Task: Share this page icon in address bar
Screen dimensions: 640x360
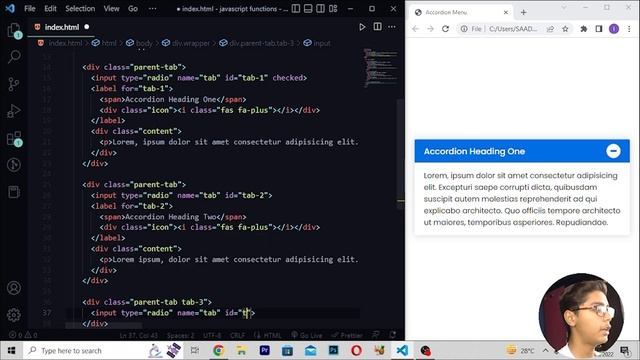Action: (551, 29)
